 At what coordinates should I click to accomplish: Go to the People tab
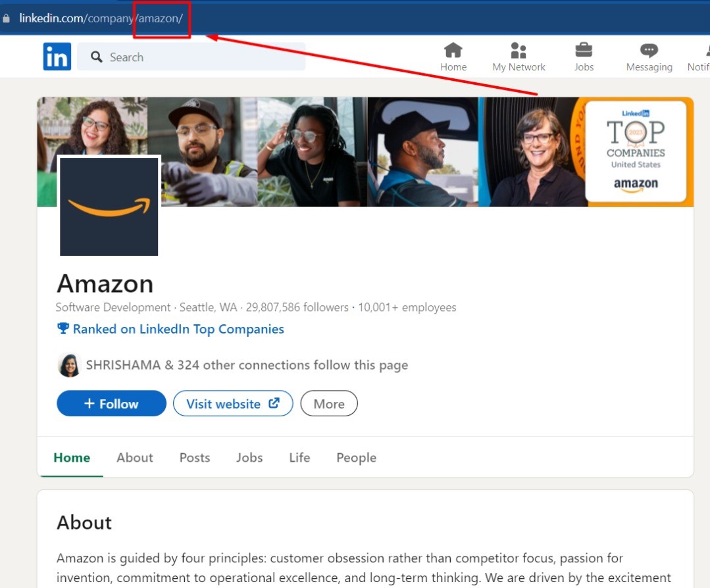pos(356,458)
